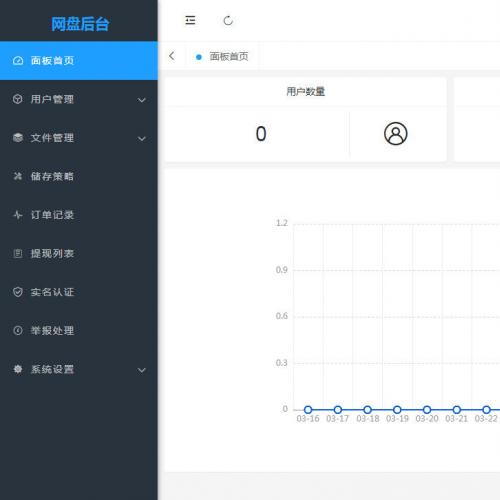The image size is (500, 500).
Task: Click the layers icon beside 文件管理
Action: click(18, 138)
